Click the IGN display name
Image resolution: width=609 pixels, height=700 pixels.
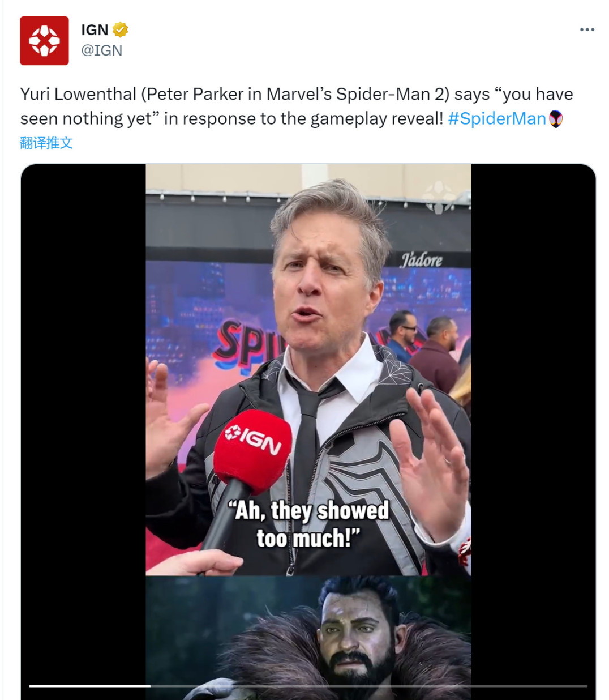(x=95, y=29)
